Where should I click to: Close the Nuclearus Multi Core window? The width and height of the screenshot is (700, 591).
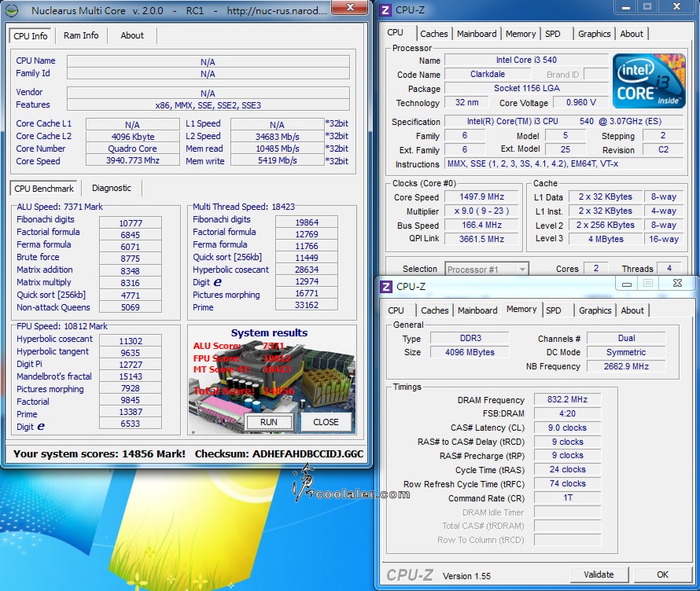click(x=351, y=8)
